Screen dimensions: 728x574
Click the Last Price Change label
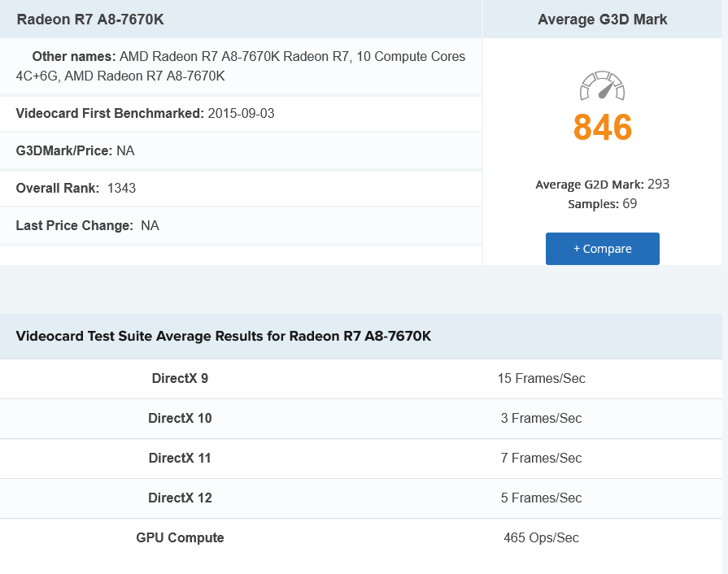pyautogui.click(x=74, y=225)
